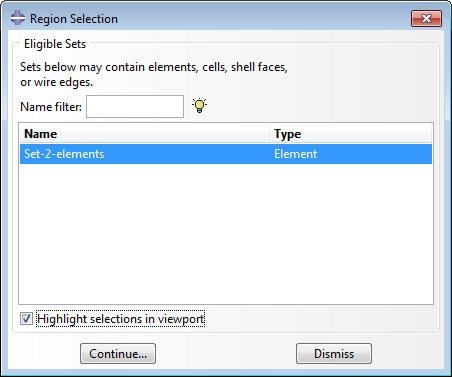The height and width of the screenshot is (377, 452).
Task: Dismiss the region selection dialog
Action: (x=334, y=354)
